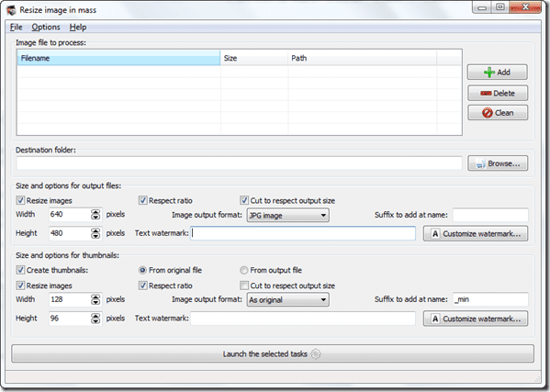Click the Browse folder icon
Screen dimensions: 550x392
pyautogui.click(x=480, y=163)
